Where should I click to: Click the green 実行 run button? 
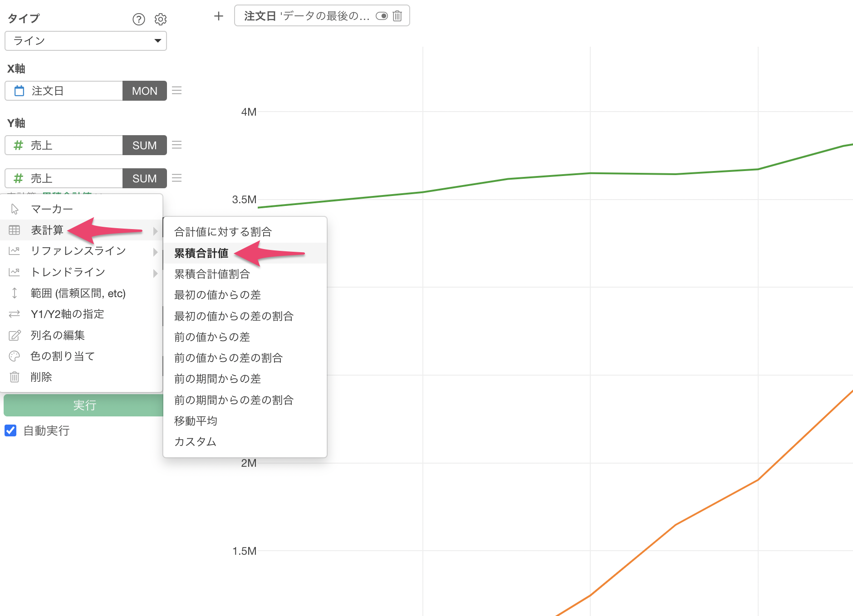point(83,405)
